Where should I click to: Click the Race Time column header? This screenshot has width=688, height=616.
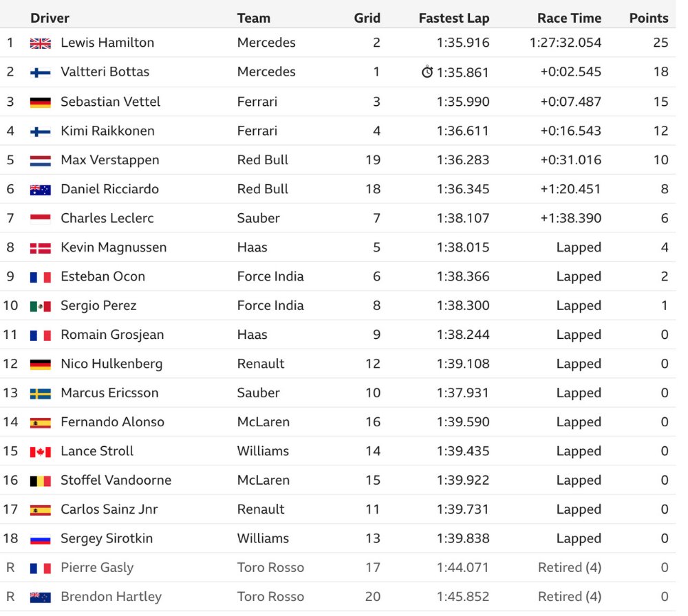pyautogui.click(x=569, y=18)
